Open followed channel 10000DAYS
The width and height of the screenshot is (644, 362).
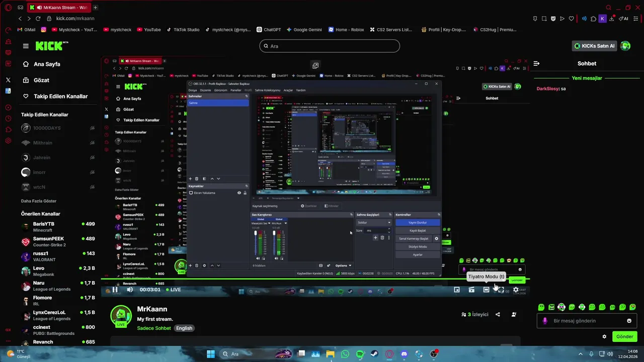coord(58,128)
